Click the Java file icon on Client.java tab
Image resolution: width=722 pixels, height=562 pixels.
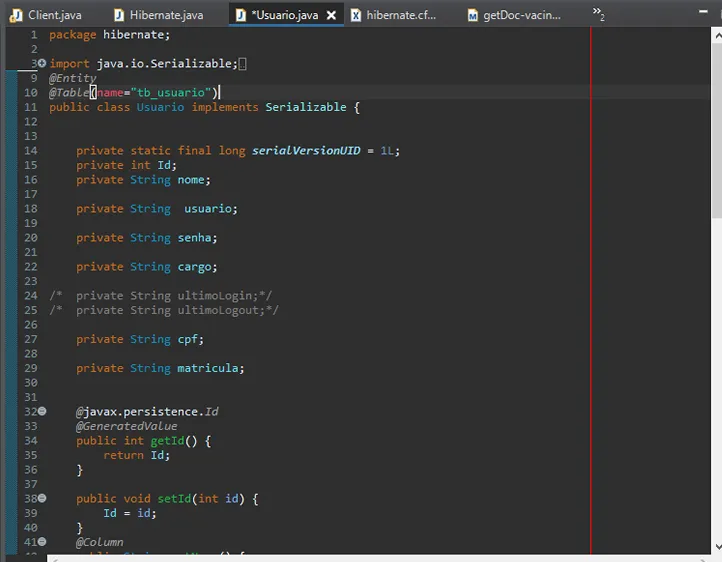[16, 15]
